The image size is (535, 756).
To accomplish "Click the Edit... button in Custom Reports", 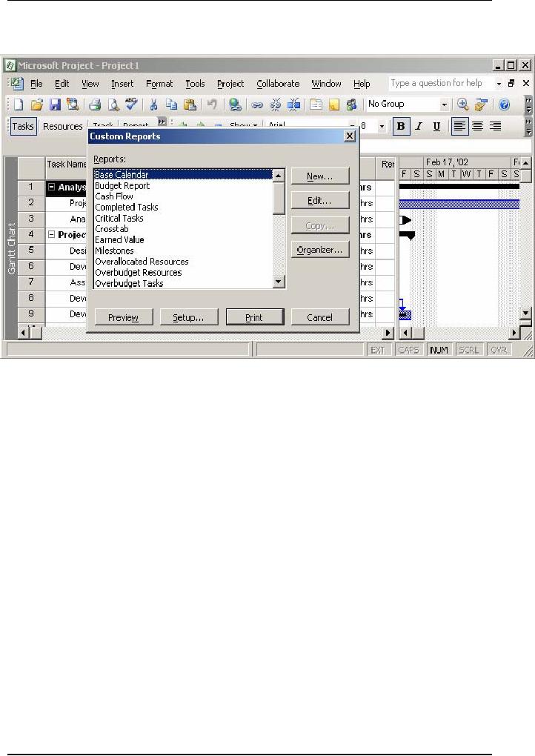I will point(320,201).
